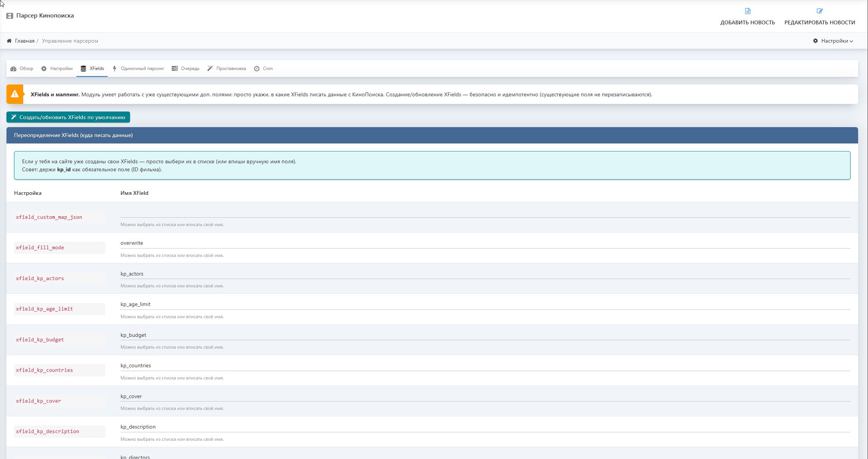Click the clock icon of Cron tab
This screenshot has height=459, width=868.
pyautogui.click(x=257, y=69)
